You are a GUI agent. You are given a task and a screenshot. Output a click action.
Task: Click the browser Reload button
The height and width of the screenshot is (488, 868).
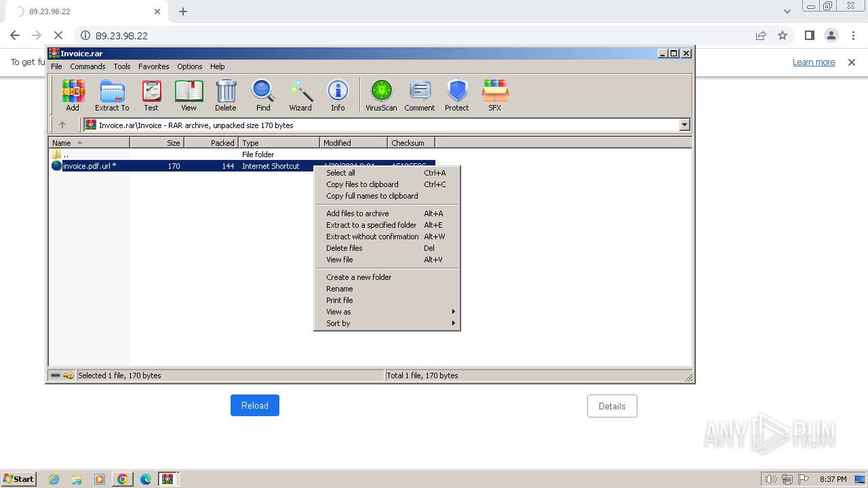click(255, 405)
